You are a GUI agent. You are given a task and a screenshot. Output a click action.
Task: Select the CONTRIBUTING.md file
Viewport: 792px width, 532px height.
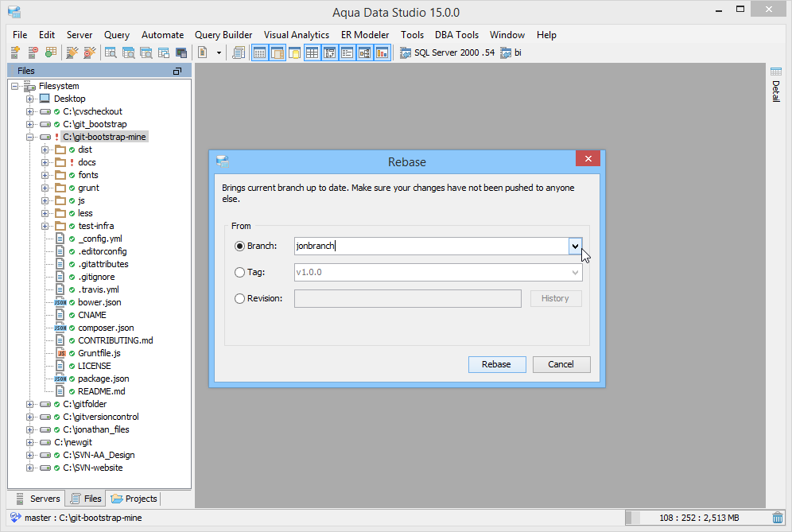click(x=115, y=340)
